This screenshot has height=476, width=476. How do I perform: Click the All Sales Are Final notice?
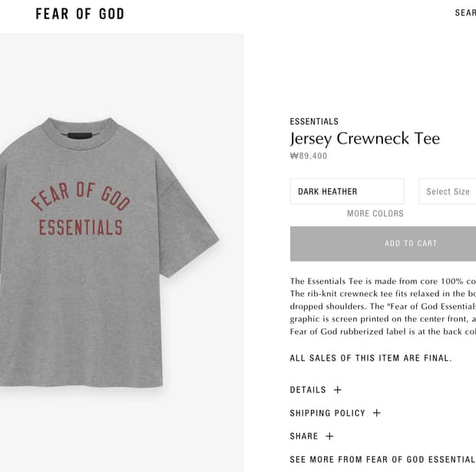(x=371, y=358)
